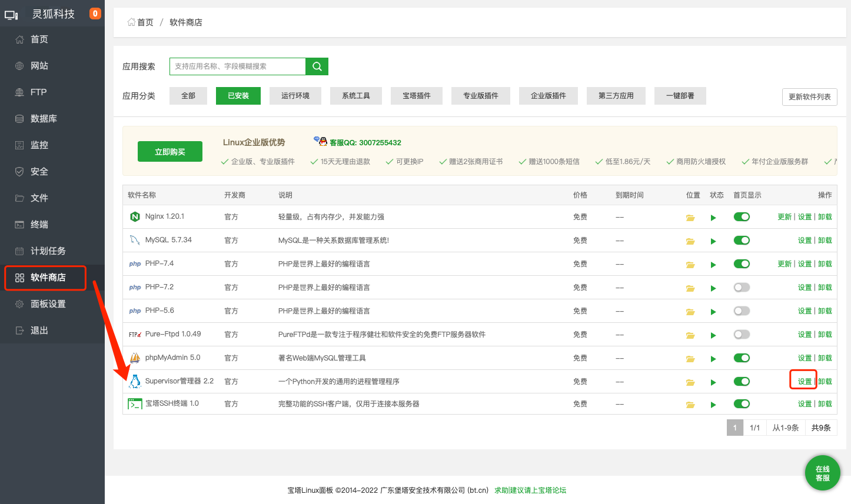Viewport: 851px width, 504px height.
Task: Open the folder location for PHP-7.2
Action: (690, 288)
